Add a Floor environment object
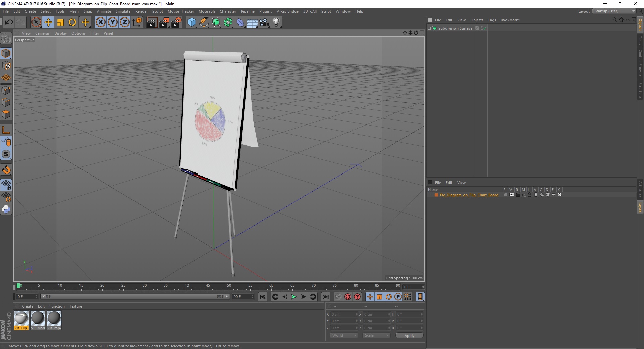The height and width of the screenshot is (349, 644). tap(252, 22)
